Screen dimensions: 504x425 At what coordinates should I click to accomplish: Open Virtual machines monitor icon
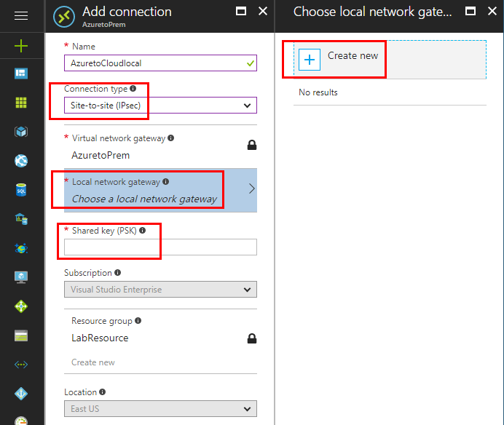tap(21, 277)
